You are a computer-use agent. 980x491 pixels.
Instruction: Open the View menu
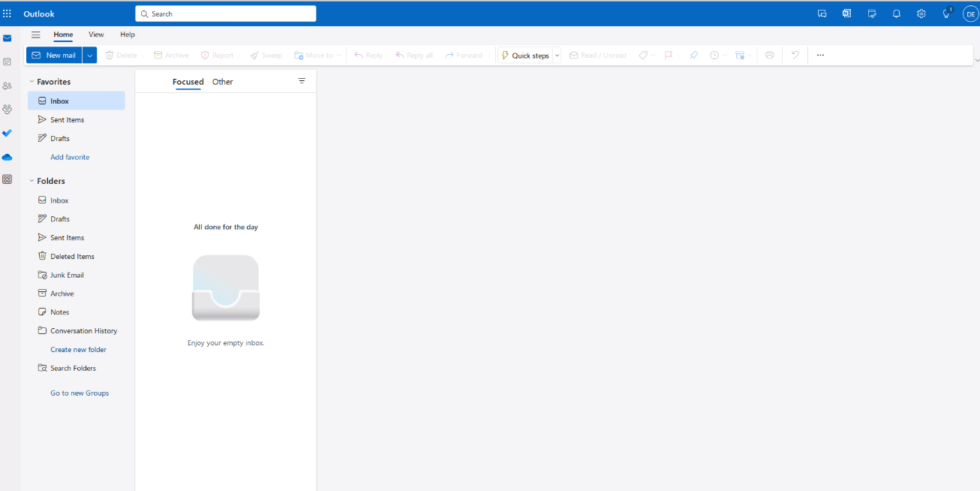(96, 35)
